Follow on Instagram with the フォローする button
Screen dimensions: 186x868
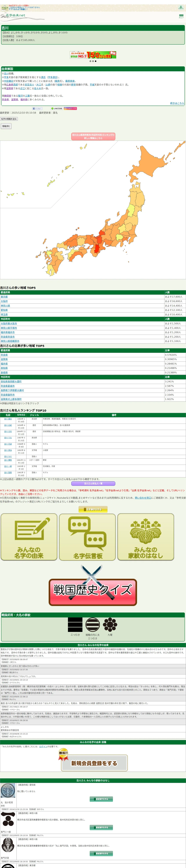71,108
